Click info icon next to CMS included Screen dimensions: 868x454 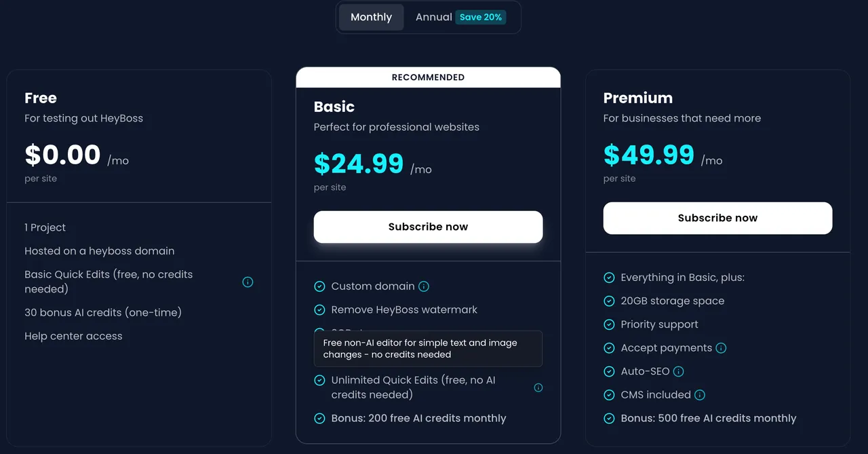coord(700,395)
